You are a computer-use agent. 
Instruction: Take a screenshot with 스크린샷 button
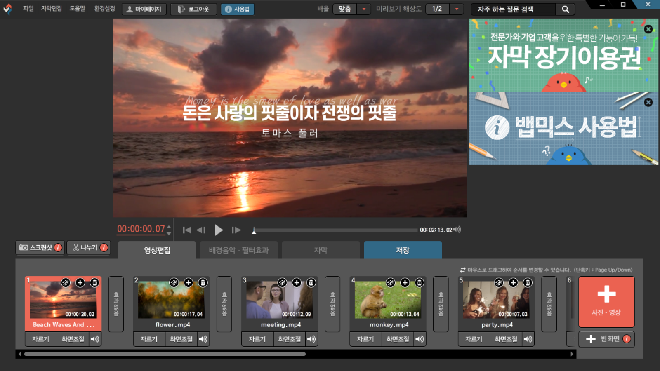tap(40, 248)
